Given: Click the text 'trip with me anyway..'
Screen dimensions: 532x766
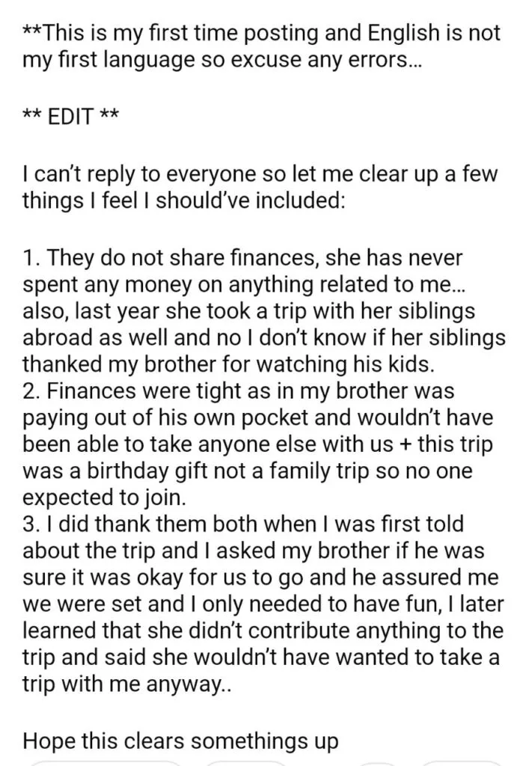Looking at the screenshot, I should 124,683.
